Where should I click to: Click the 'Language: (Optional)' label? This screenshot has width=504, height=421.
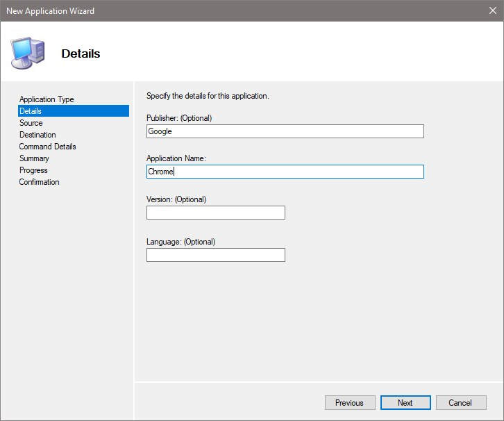[x=180, y=242]
